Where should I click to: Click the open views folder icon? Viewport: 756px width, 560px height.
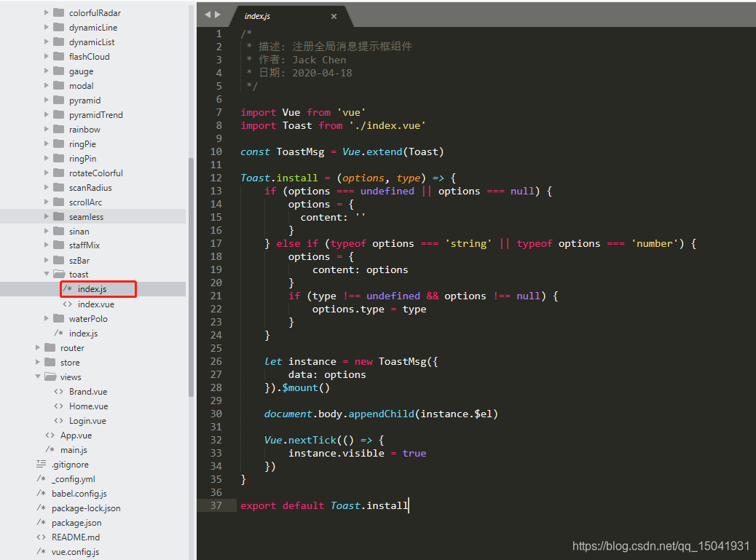click(51, 376)
